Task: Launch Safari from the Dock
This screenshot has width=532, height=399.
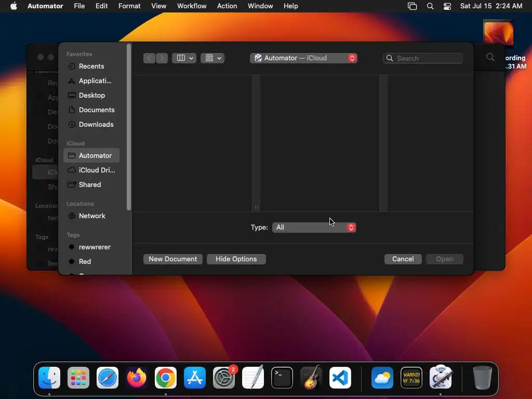Action: point(108,378)
